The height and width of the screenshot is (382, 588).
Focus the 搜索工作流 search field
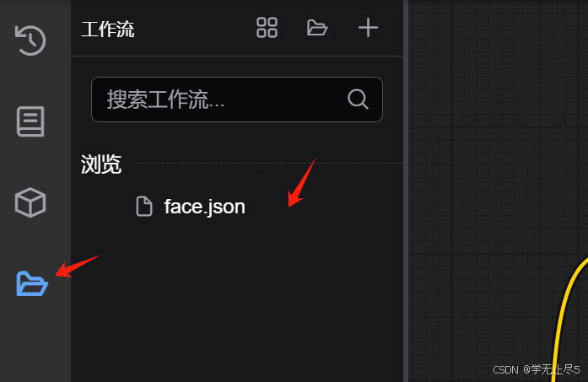pyautogui.click(x=237, y=100)
